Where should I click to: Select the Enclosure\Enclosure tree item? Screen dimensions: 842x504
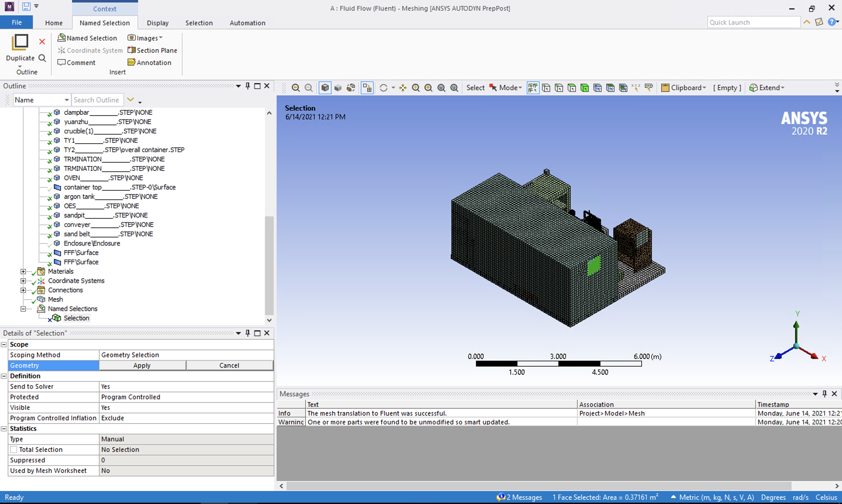tap(92, 244)
